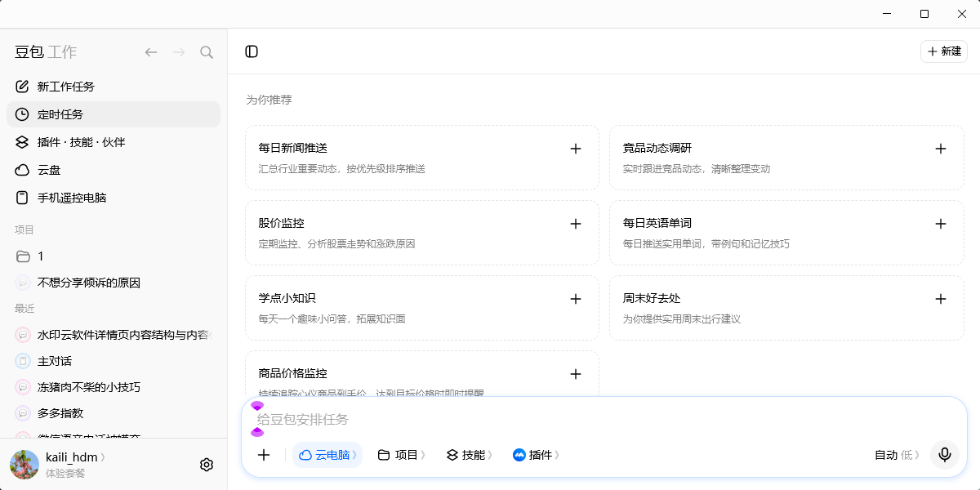Screen dimensions: 980x490
Task: Focus the 给豆包安排任务 input field
Action: [604, 419]
